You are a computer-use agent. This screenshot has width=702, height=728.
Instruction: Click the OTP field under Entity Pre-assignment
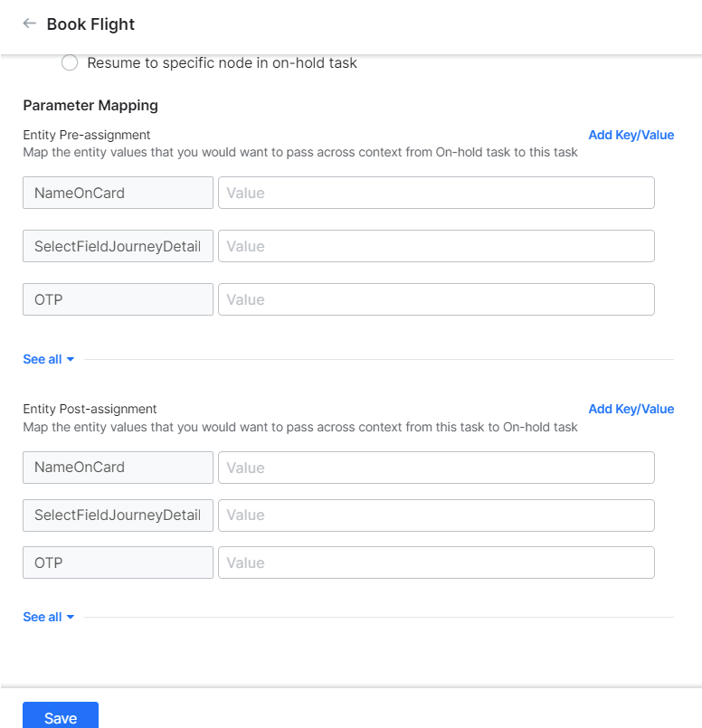(118, 299)
